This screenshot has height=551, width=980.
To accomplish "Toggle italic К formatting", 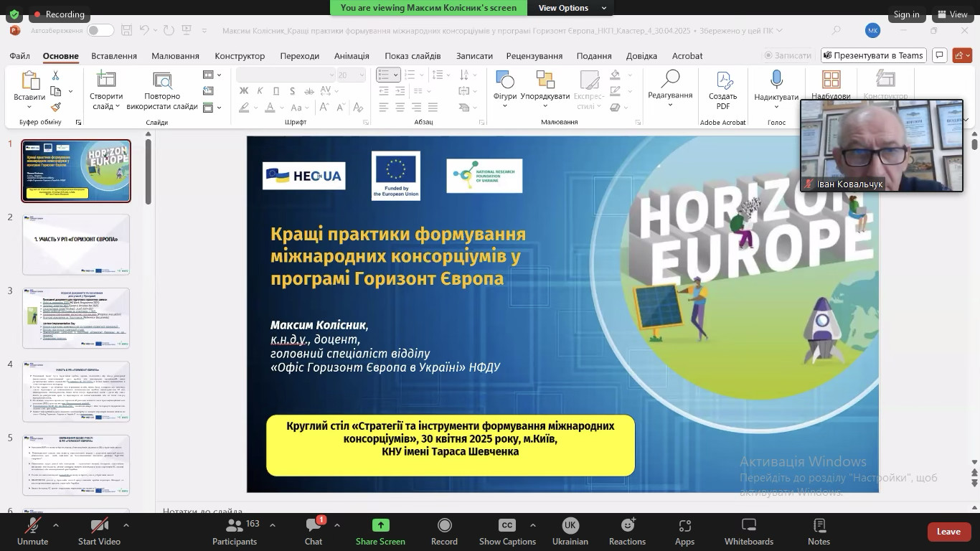I will pyautogui.click(x=260, y=91).
